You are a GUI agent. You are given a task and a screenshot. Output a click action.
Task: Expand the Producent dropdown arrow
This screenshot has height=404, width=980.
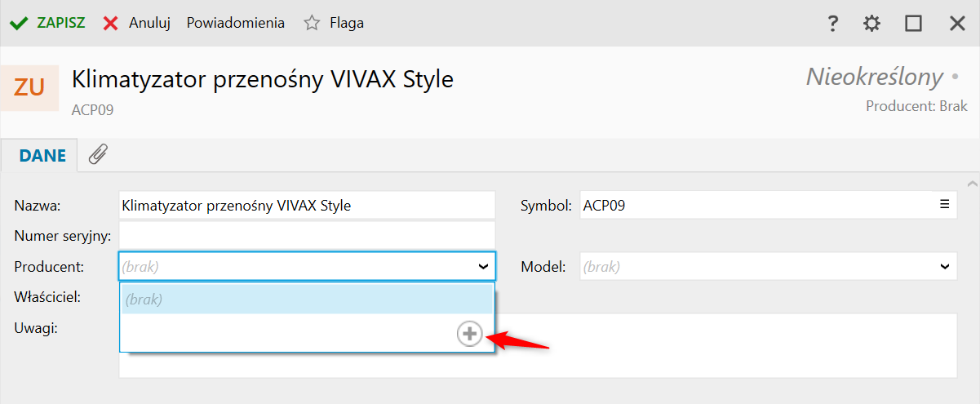coord(481,266)
